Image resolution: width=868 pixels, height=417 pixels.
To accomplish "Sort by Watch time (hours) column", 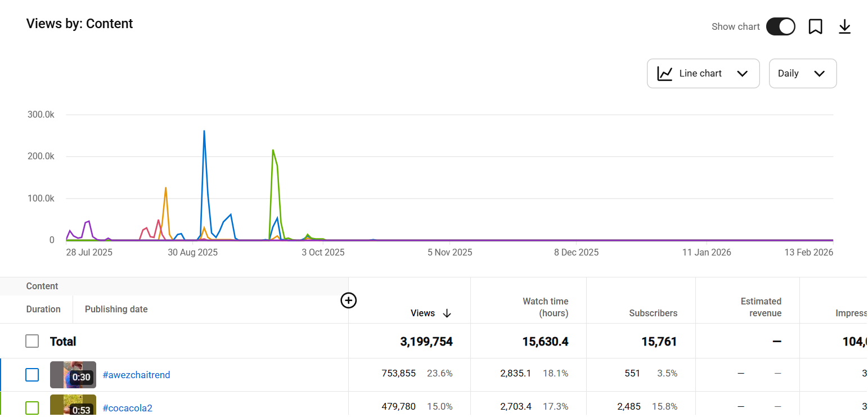I will [545, 307].
